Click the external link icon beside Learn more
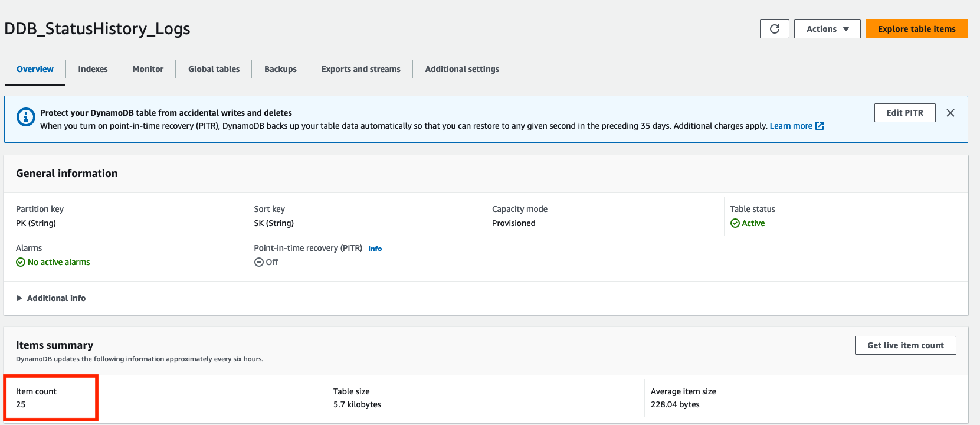Screen dimensions: 980x425 pyautogui.click(x=820, y=126)
